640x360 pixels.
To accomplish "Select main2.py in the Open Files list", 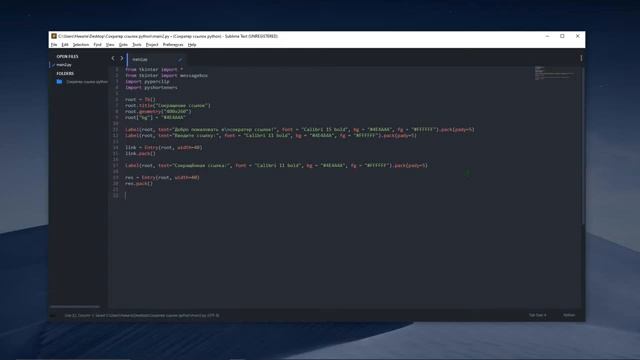I will click(64, 65).
